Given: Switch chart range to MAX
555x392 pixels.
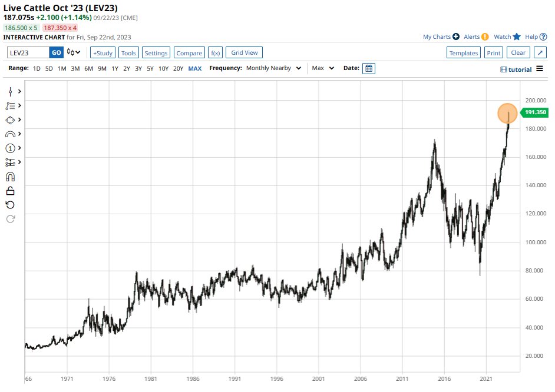Looking at the screenshot, I should coord(195,68).
